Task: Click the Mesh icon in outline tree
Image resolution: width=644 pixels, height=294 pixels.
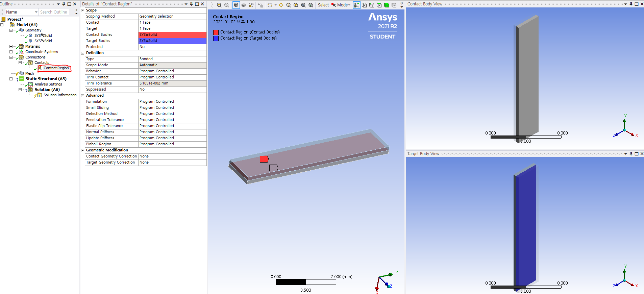Action: pos(21,73)
